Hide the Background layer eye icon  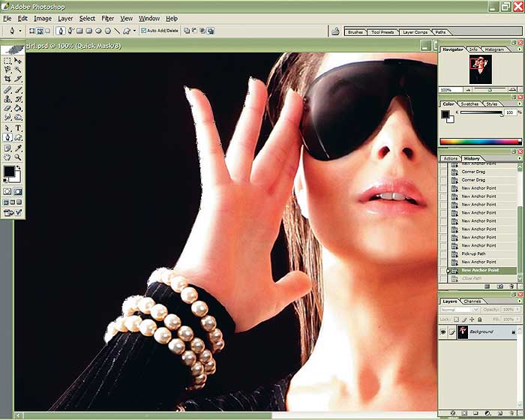[443, 332]
